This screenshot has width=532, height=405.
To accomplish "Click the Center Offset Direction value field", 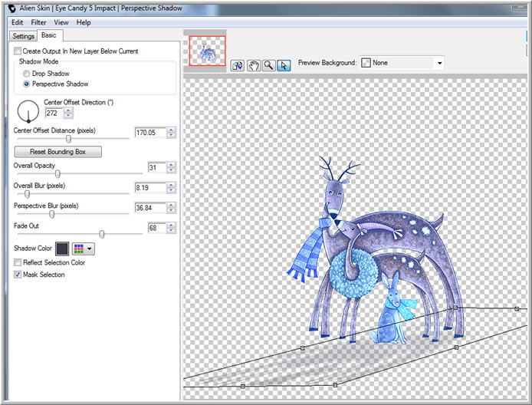I will 54,113.
